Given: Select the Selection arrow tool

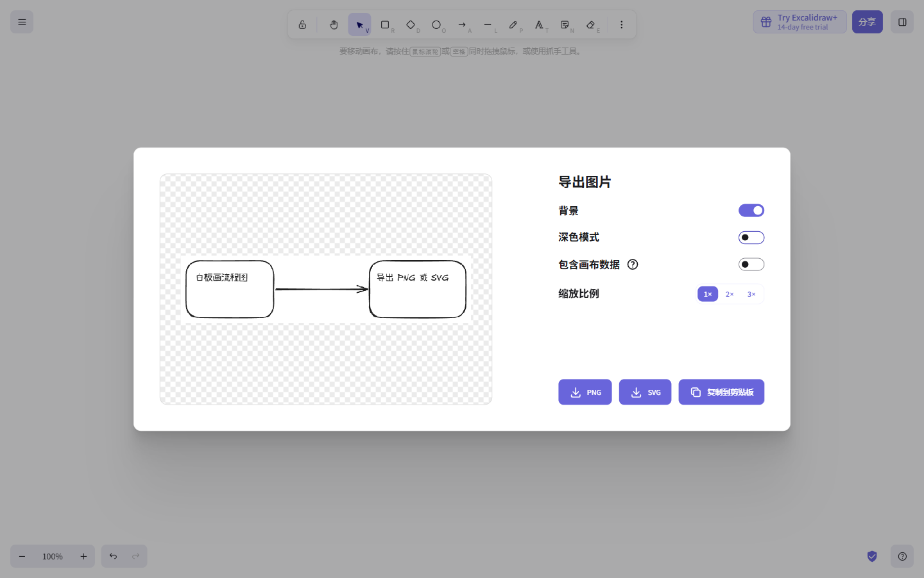Looking at the screenshot, I should coord(359,25).
